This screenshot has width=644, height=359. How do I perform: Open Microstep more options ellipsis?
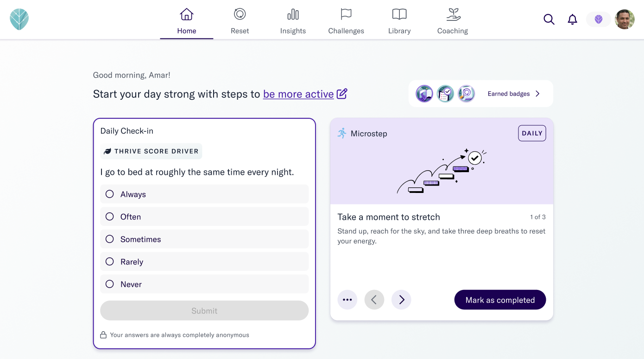347,300
